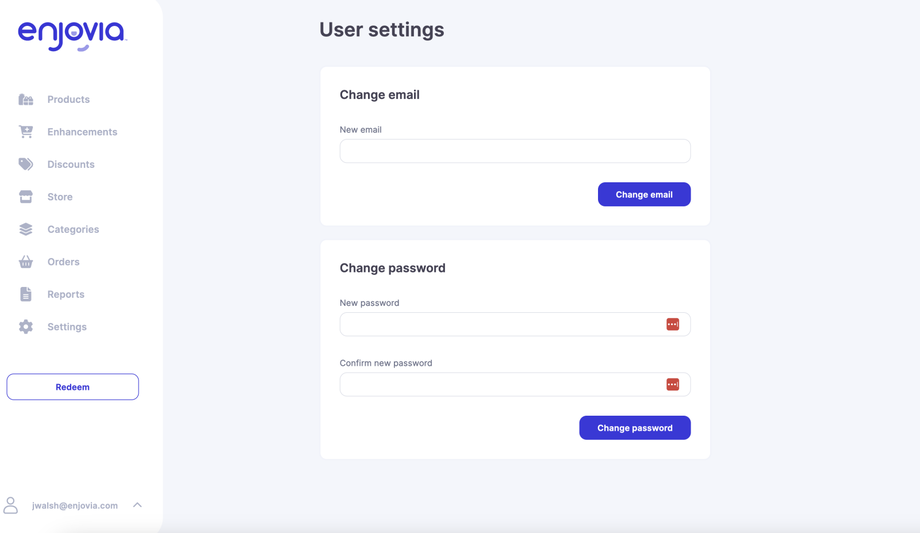
Task: Open the Discounts menu item
Action: (x=71, y=164)
